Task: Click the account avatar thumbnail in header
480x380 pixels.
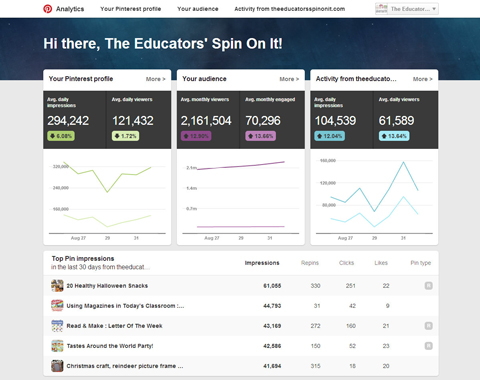Action: (x=382, y=9)
